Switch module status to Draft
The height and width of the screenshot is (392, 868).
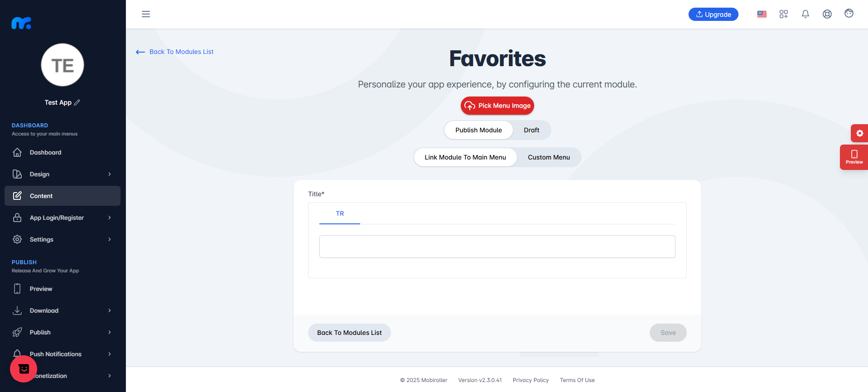pyautogui.click(x=531, y=130)
